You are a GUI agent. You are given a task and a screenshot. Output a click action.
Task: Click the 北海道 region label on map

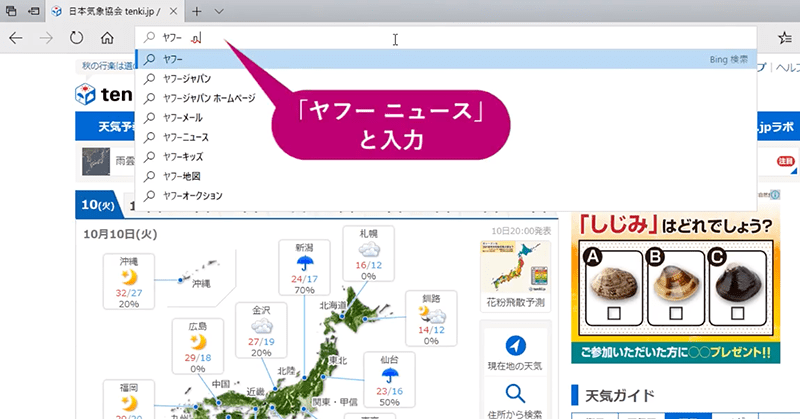(333, 305)
